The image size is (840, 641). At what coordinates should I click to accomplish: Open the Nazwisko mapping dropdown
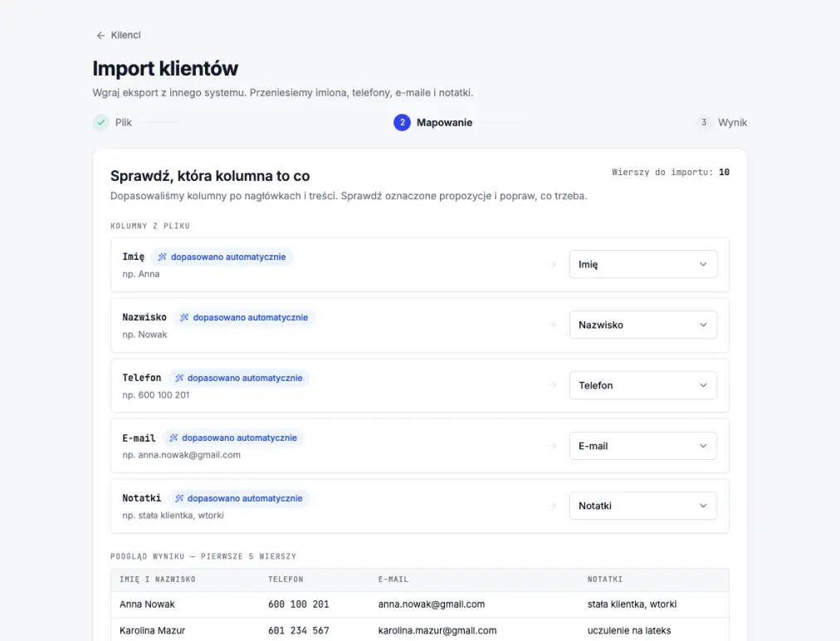[642, 325]
